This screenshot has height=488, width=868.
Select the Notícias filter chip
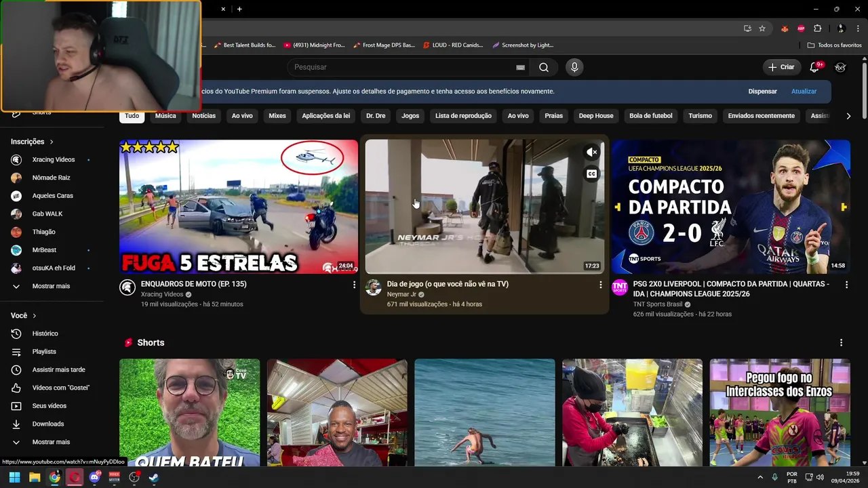coord(203,116)
